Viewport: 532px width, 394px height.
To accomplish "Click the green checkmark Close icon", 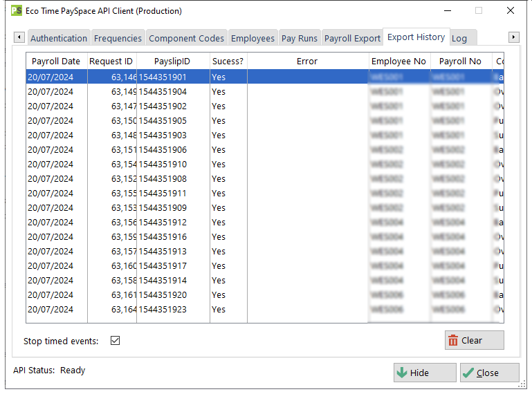I will [x=468, y=373].
